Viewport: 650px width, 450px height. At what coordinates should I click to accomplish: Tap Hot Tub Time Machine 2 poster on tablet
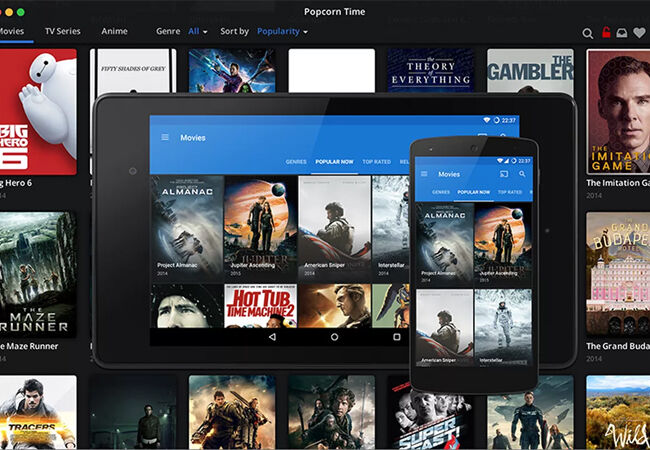pyautogui.click(x=260, y=306)
